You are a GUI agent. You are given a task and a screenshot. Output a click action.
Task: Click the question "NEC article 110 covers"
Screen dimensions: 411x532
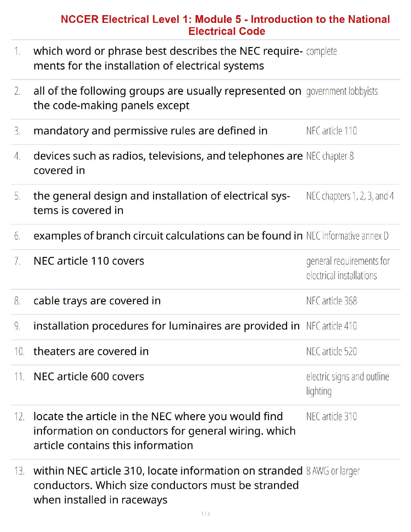pyautogui.click(x=89, y=261)
